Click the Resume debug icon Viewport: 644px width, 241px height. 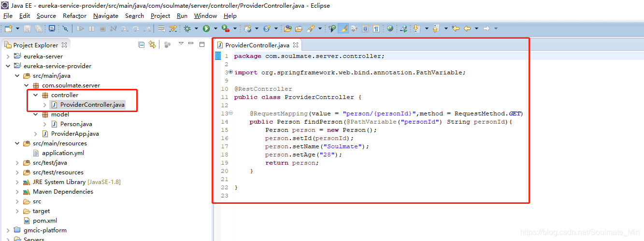click(80, 29)
